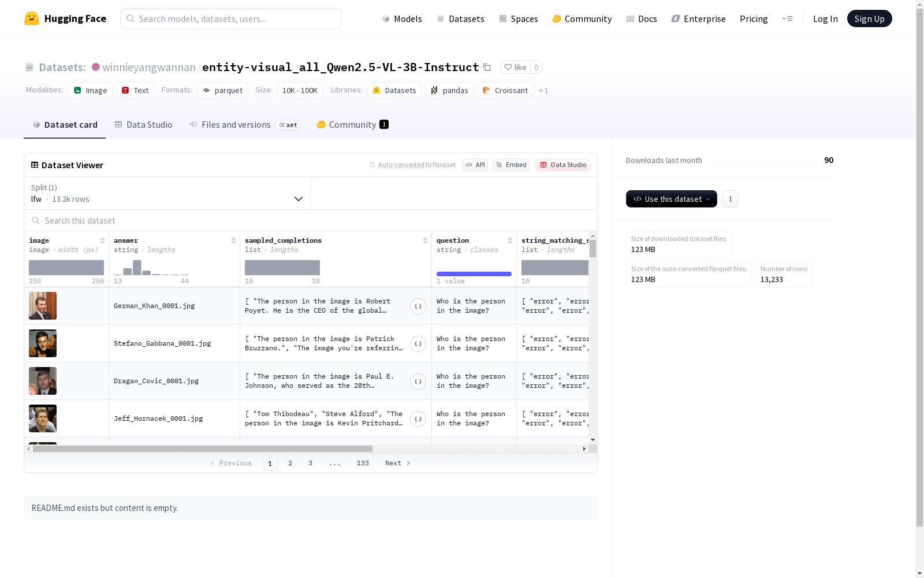Go to page 2 of the dataset viewer
Viewport: 924px width, 578px height.
[x=290, y=463]
